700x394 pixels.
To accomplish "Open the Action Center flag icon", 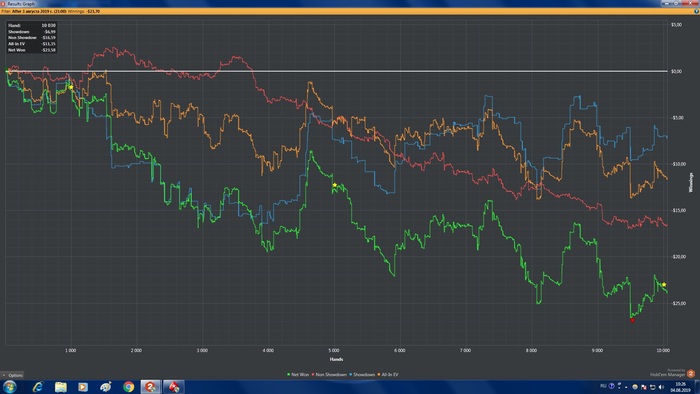I will pyautogui.click(x=644, y=387).
